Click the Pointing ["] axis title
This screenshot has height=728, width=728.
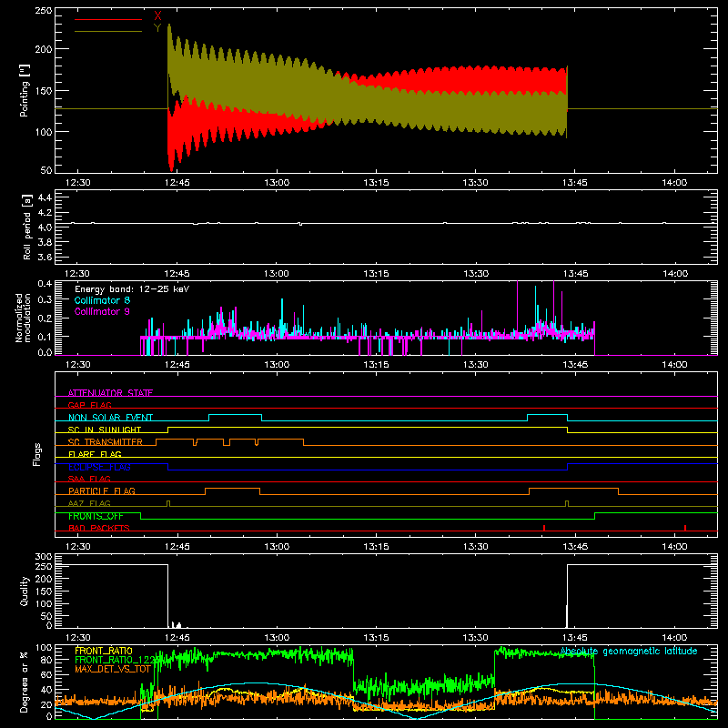(25, 90)
